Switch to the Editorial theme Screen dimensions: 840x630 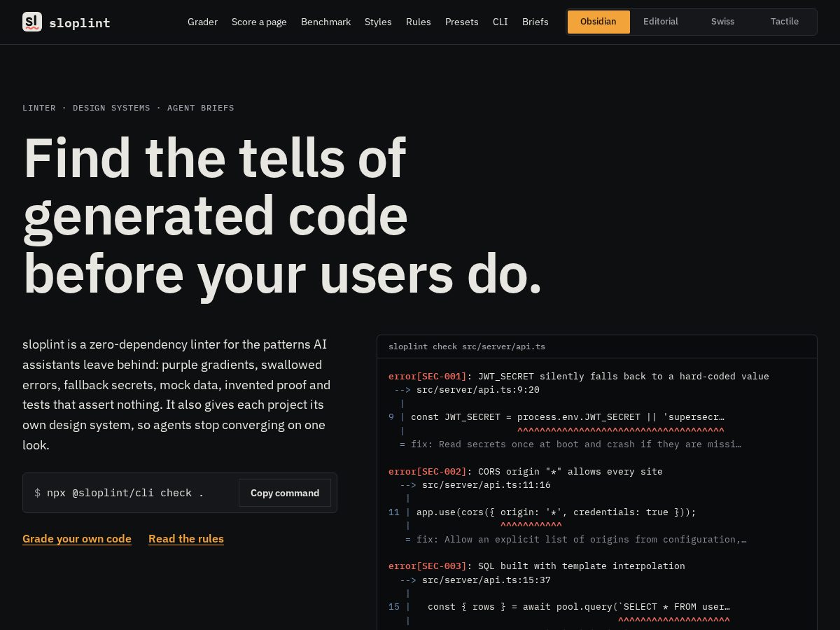(661, 22)
